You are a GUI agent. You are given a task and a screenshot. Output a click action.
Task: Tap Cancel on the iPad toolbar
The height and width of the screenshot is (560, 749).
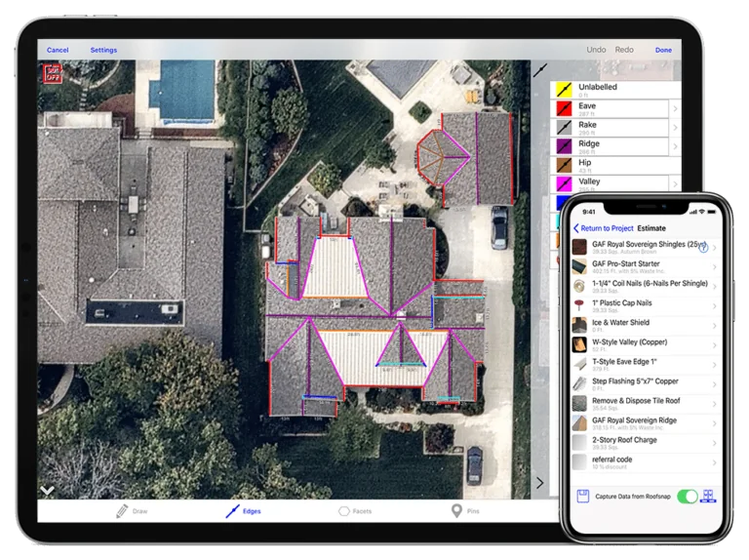[58, 50]
